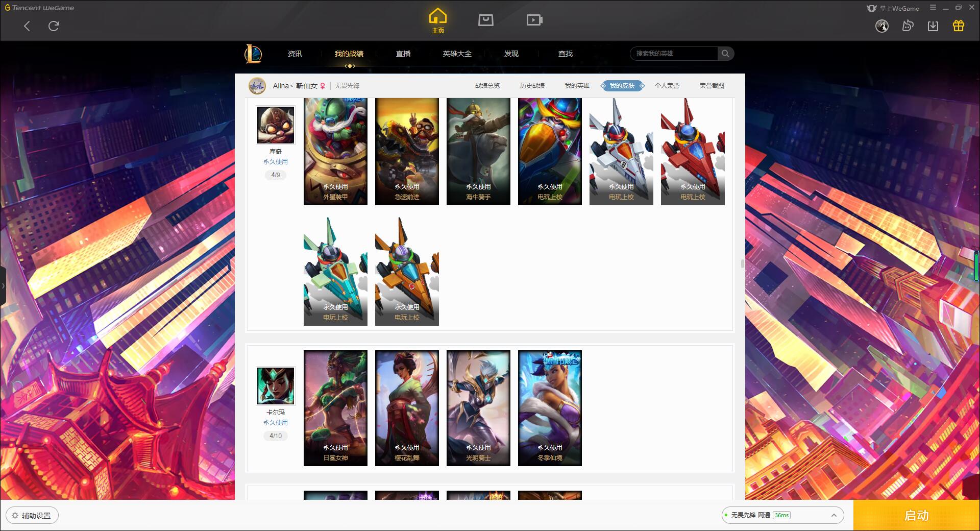Select the 我的皮肤 sub-tab
Image resolution: width=980 pixels, height=531 pixels.
pos(622,86)
